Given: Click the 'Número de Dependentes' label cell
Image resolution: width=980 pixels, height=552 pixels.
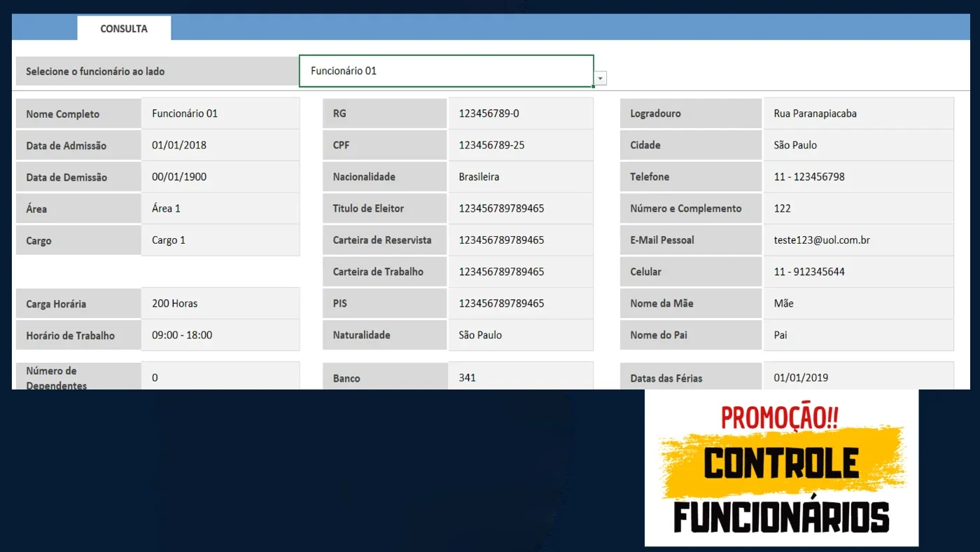Looking at the screenshot, I should coord(78,377).
